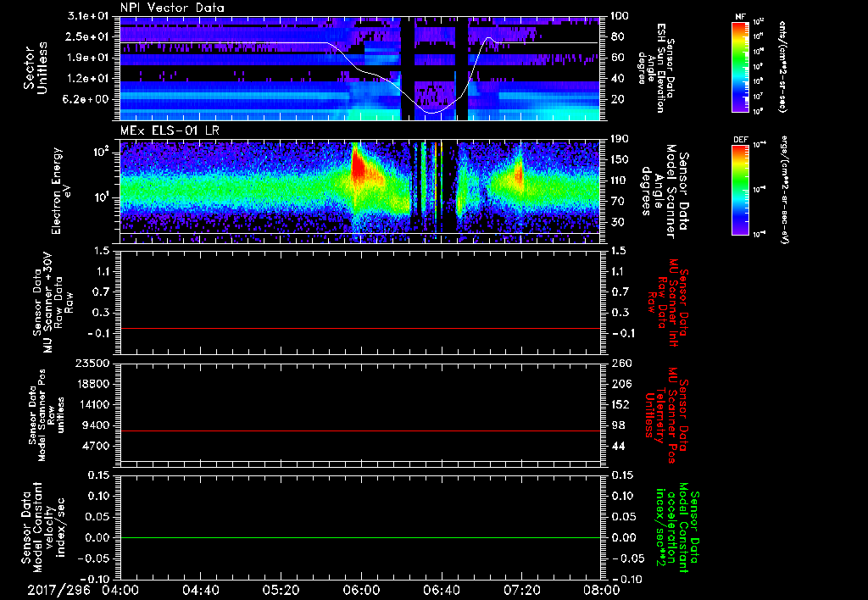This screenshot has height=600, width=868.
Task: Click the "07:20" time axis label
Action: tap(521, 590)
